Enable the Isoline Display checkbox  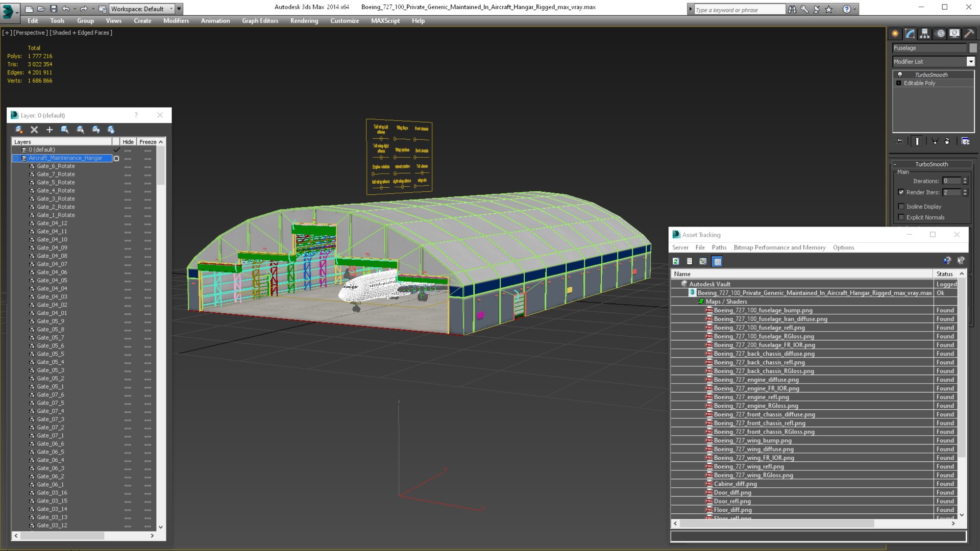click(901, 207)
